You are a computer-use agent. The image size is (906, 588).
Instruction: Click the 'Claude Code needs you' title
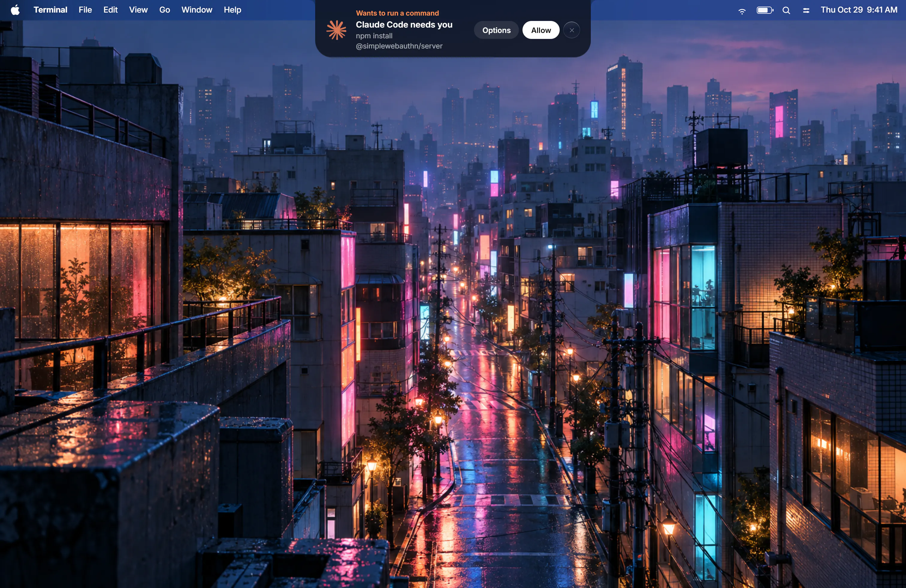[404, 24]
